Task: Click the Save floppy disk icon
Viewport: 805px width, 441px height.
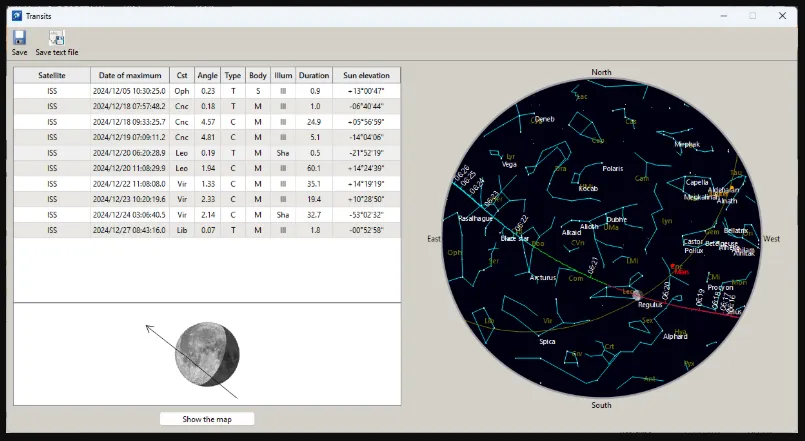Action: [20, 37]
